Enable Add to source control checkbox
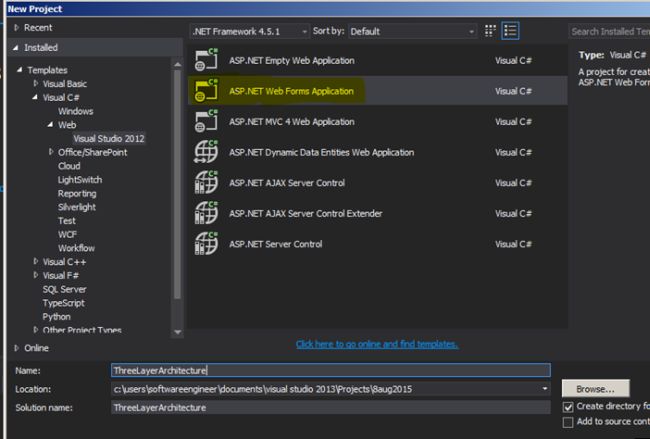Image resolution: width=650 pixels, height=439 pixels. coord(568,422)
